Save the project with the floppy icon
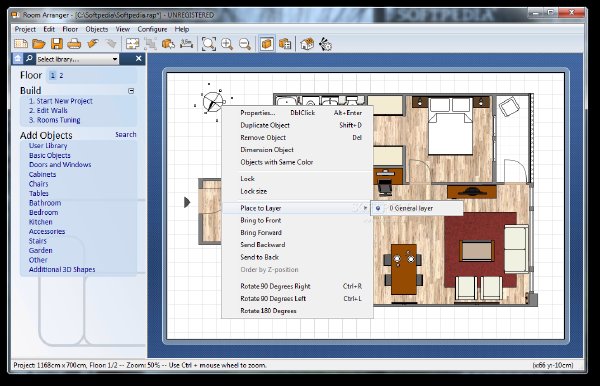Viewport: 600px width, 386px height. (x=57, y=44)
